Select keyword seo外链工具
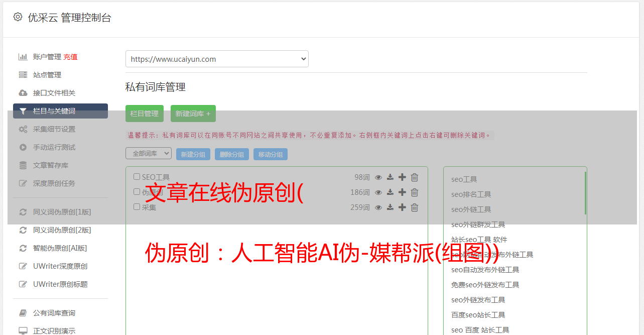 471,209
